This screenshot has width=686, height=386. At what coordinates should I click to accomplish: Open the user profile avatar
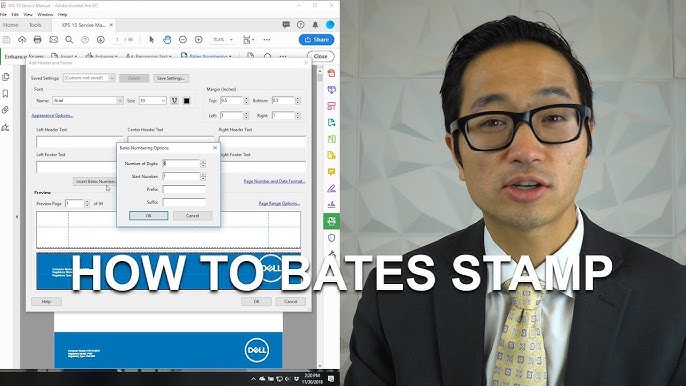pos(330,25)
